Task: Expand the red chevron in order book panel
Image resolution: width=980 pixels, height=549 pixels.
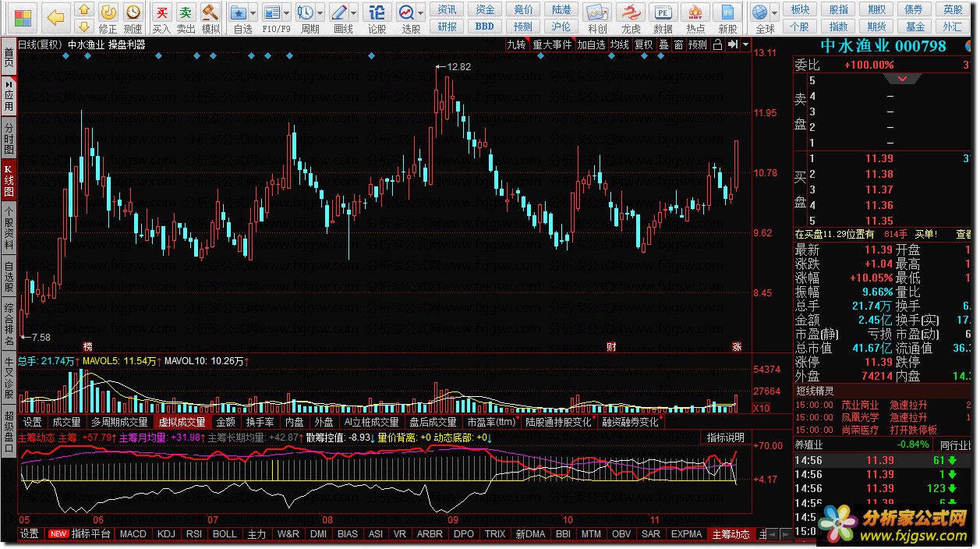Action: click(903, 79)
